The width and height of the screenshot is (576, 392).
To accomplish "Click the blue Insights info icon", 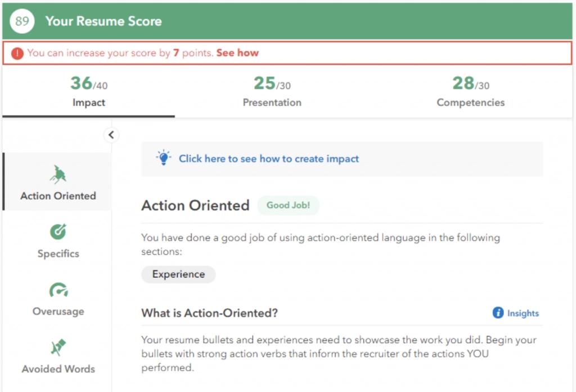I will (498, 313).
